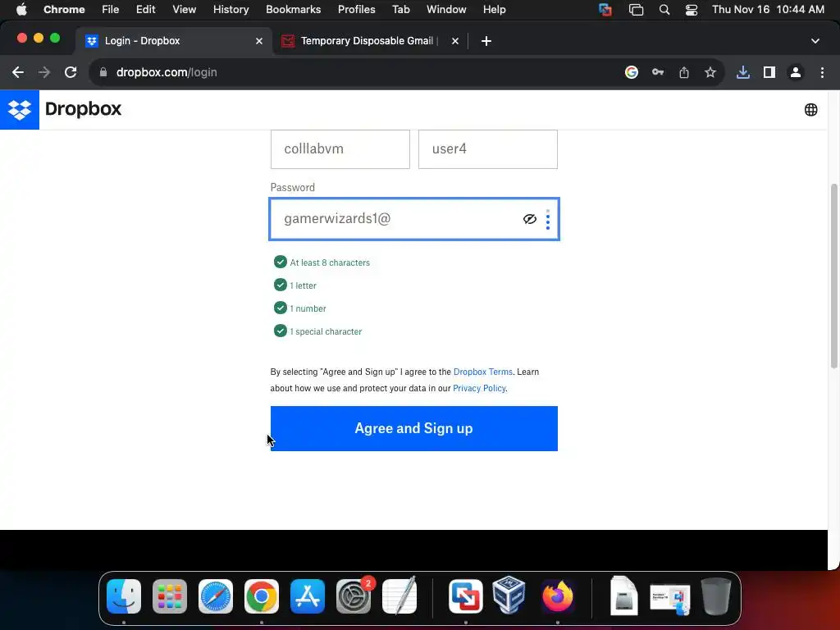Open VMware Fusion from the Dock
The width and height of the screenshot is (840, 630).
coord(466,596)
